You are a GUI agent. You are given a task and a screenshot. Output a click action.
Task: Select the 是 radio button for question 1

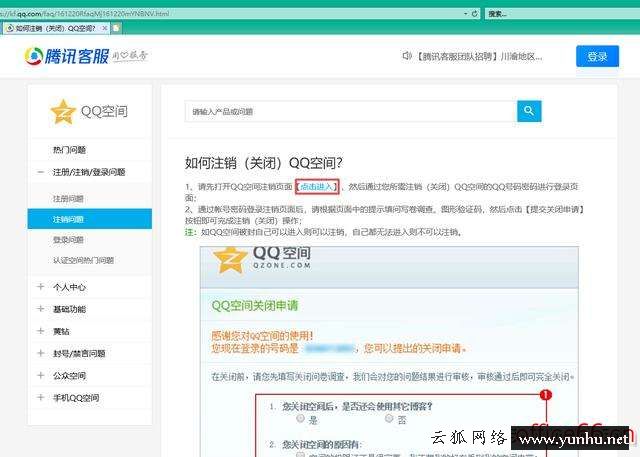coord(300,418)
